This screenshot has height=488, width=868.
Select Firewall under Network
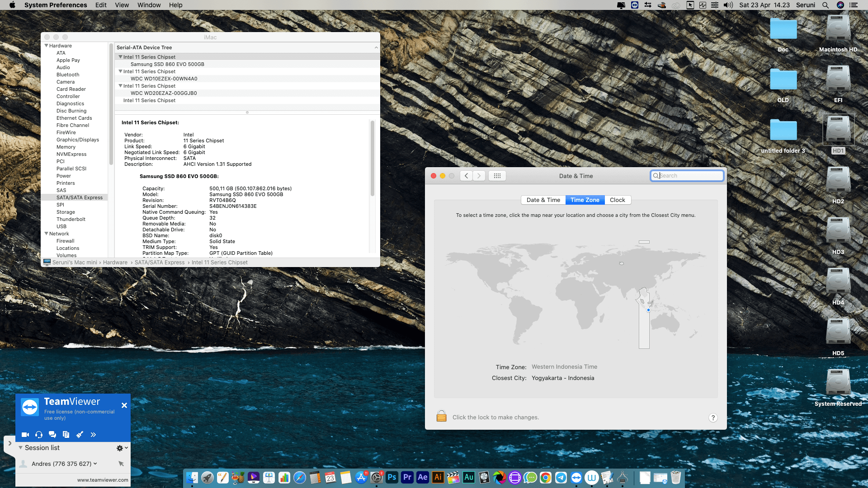point(66,241)
